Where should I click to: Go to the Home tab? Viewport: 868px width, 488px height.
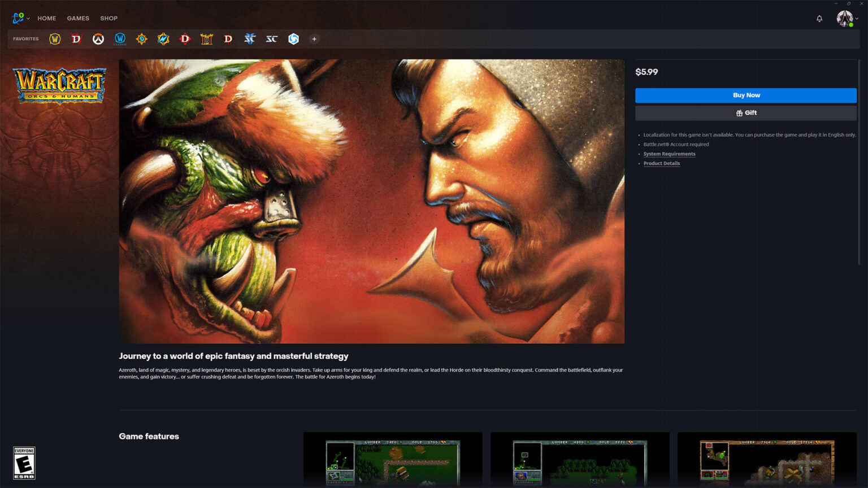coord(47,19)
